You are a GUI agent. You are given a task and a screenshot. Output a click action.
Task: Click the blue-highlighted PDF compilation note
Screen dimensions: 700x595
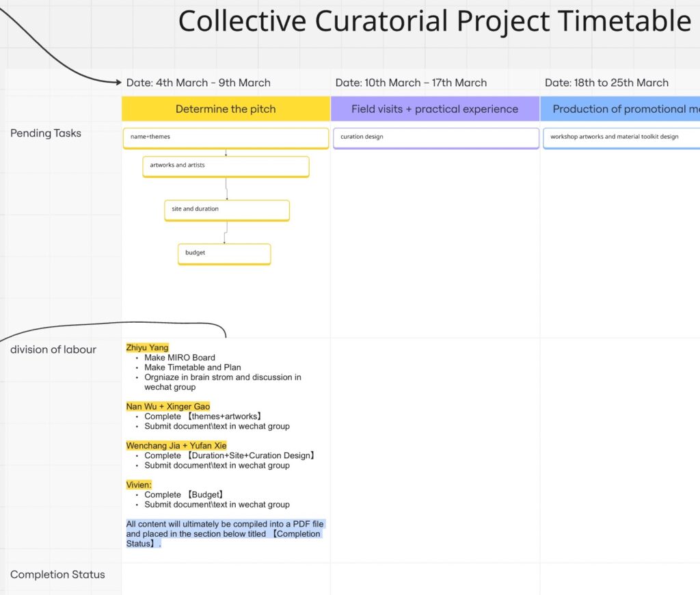point(224,533)
